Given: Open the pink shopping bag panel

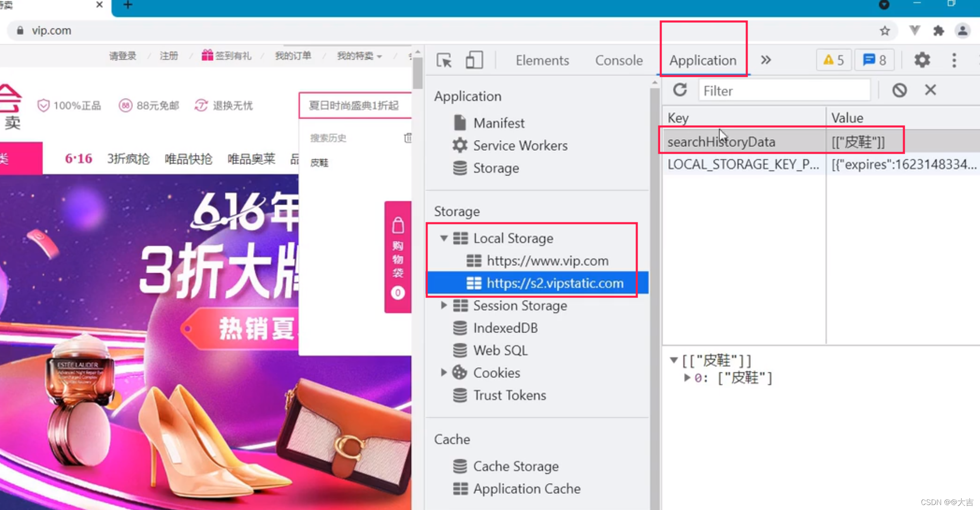Looking at the screenshot, I should tap(398, 257).
